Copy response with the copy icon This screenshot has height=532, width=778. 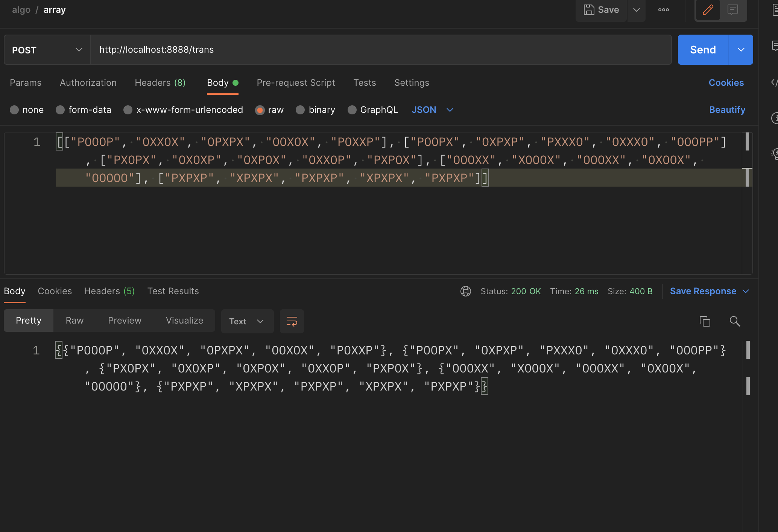pos(705,321)
